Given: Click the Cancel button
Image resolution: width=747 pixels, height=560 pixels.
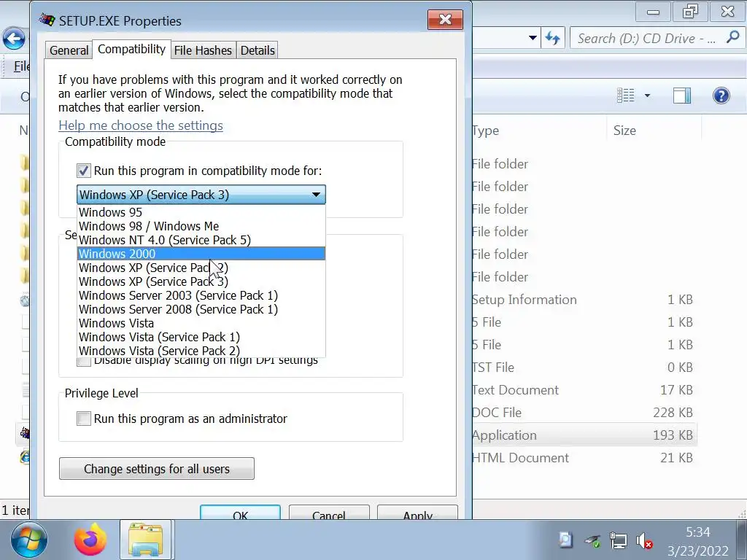Looking at the screenshot, I should coord(329,513).
